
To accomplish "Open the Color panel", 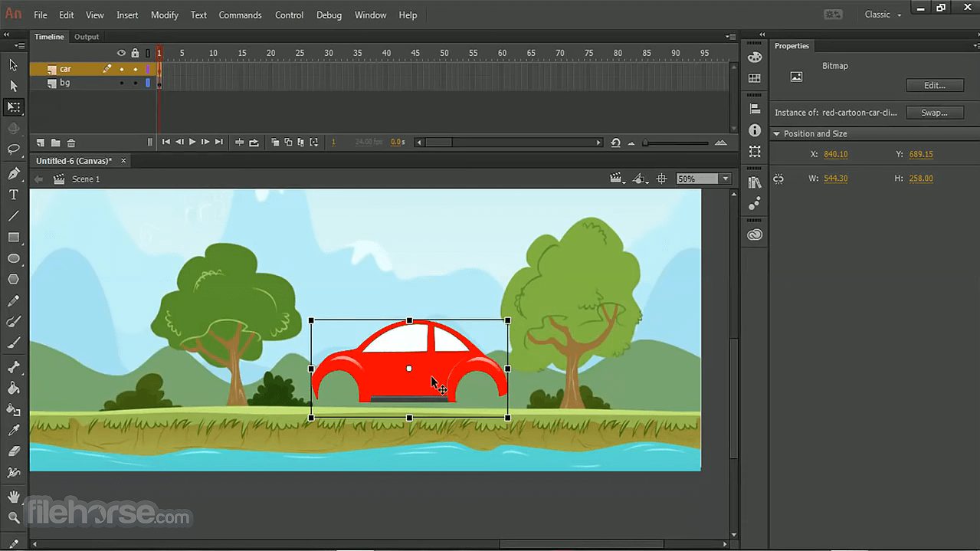I will (755, 57).
